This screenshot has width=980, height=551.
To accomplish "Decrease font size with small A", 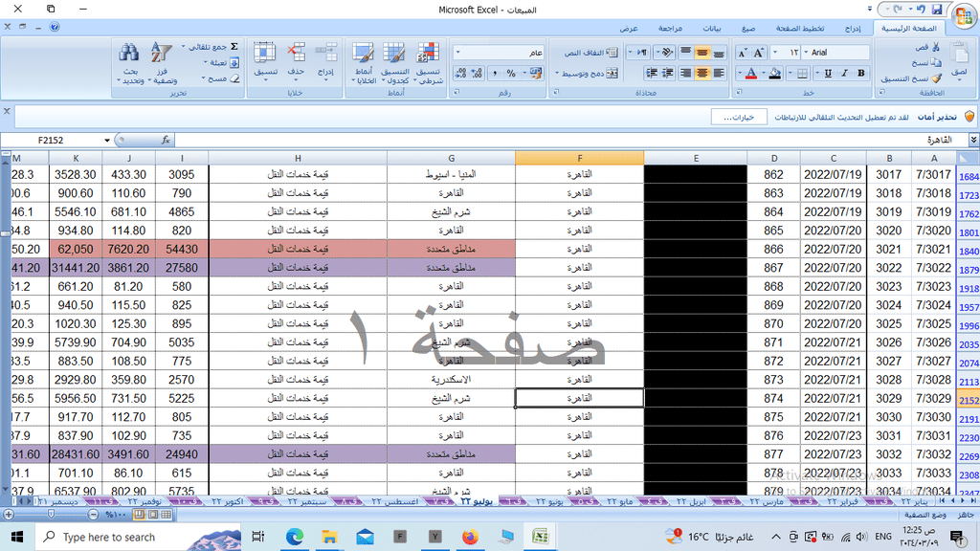I will pos(742,53).
